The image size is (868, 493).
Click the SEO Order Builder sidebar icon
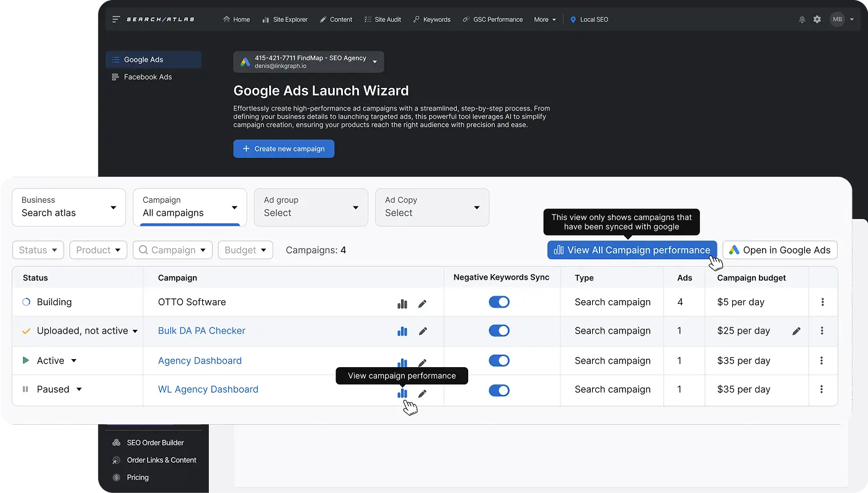pos(116,443)
